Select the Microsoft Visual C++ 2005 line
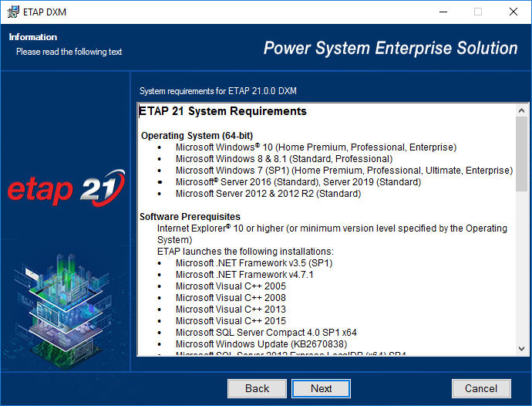532x406 pixels. (231, 286)
